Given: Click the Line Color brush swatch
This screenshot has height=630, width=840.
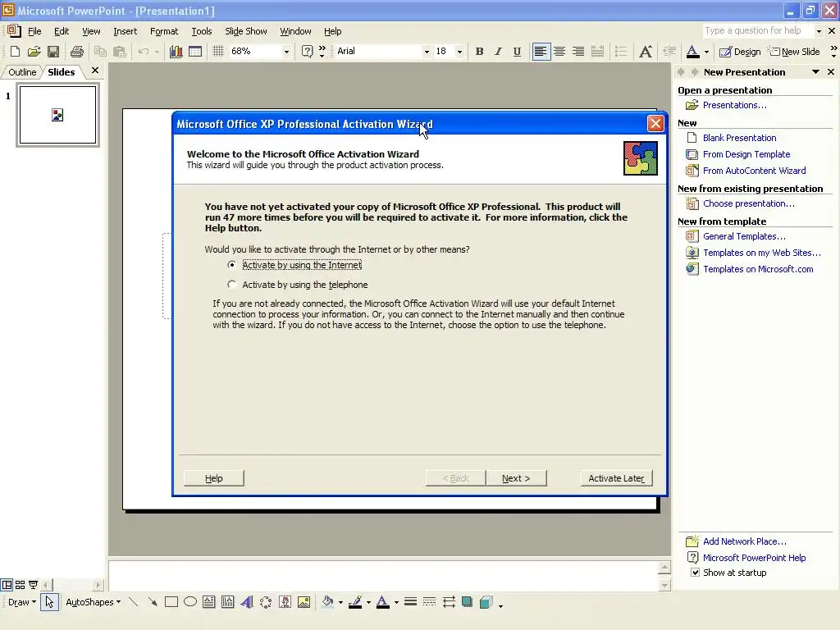Looking at the screenshot, I should [355, 602].
